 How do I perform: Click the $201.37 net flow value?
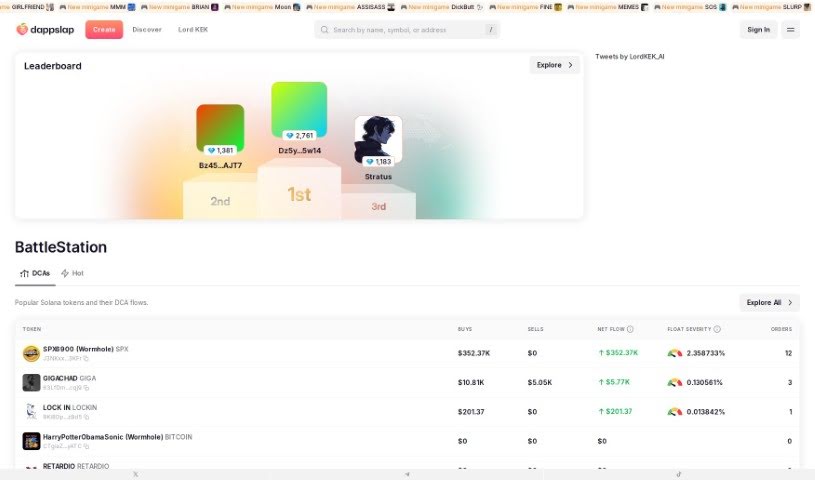pyautogui.click(x=615, y=411)
